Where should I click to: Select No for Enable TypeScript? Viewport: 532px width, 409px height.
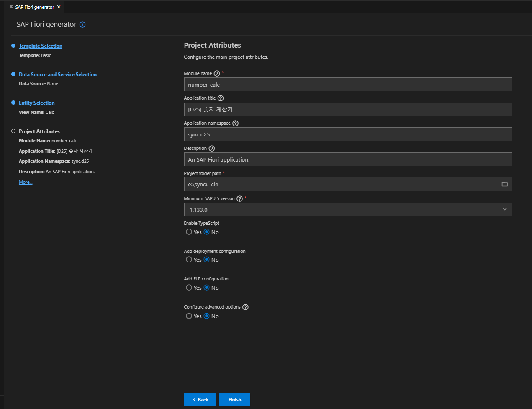point(207,232)
